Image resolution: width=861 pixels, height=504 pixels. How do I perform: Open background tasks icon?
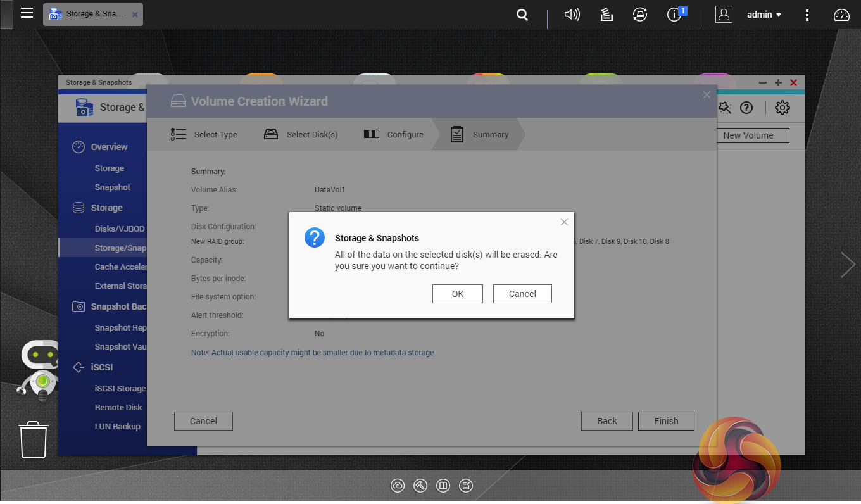[606, 15]
